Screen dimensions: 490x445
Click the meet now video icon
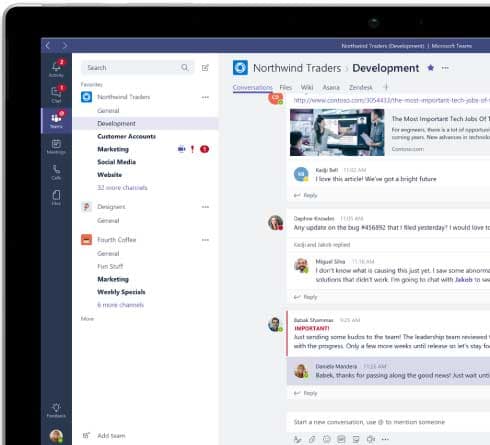click(x=371, y=439)
